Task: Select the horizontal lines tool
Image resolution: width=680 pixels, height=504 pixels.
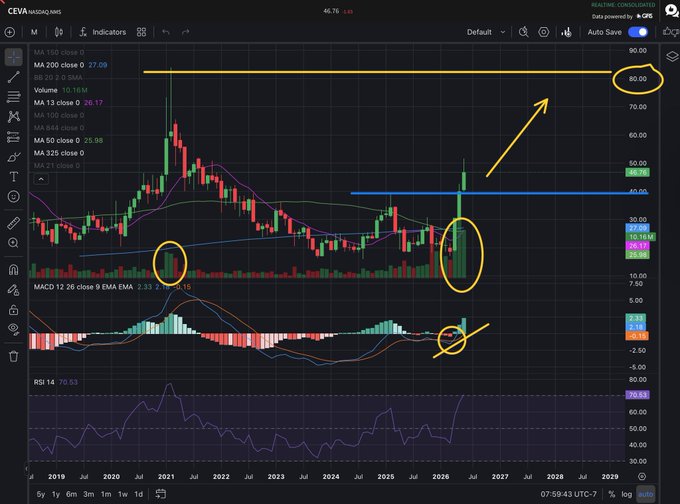Action: point(13,96)
